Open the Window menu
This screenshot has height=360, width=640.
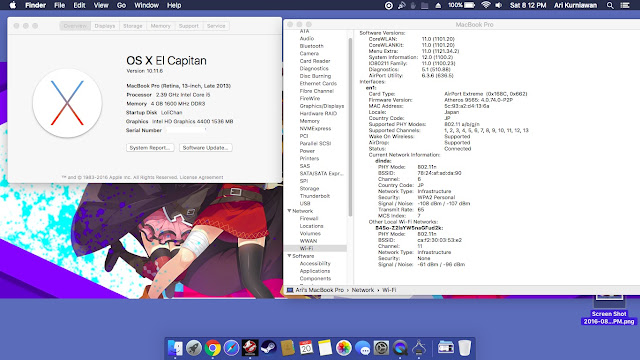coord(147,5)
